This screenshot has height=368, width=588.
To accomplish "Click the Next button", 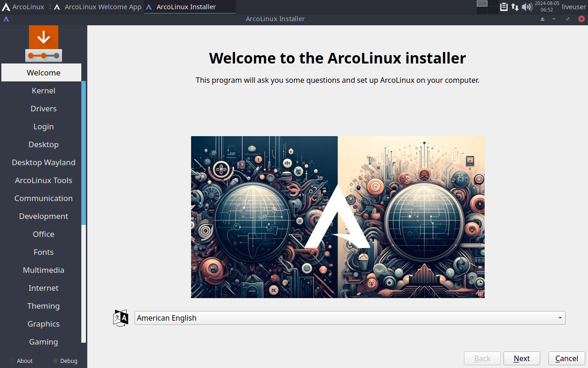I will point(522,358).
